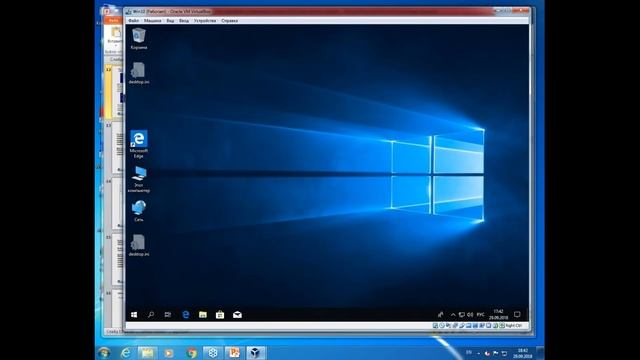Click the volume icon in guest tray
The height and width of the screenshot is (360, 640).
pos(470,315)
